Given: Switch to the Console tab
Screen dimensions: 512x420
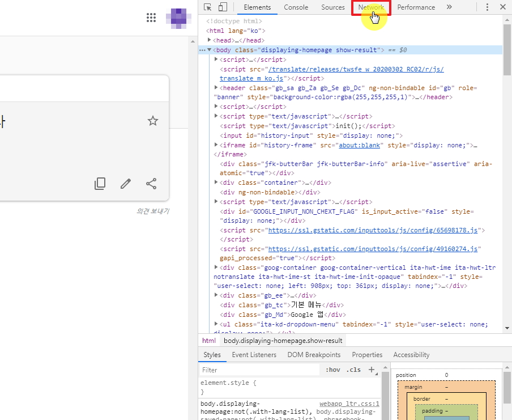Looking at the screenshot, I should coord(296,7).
